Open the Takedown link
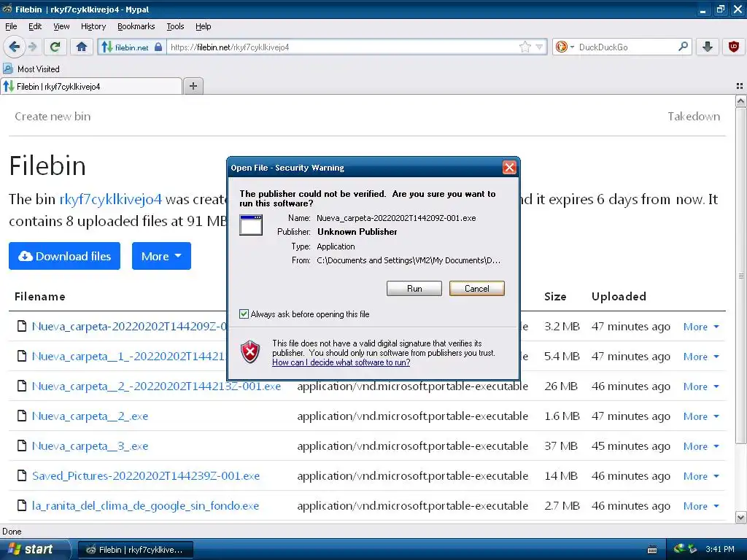 click(x=694, y=117)
